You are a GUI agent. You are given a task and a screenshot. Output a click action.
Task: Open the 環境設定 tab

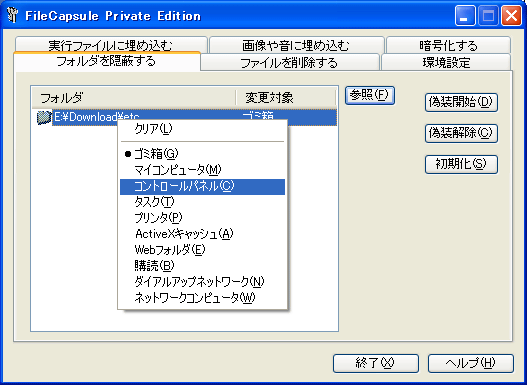tap(446, 62)
